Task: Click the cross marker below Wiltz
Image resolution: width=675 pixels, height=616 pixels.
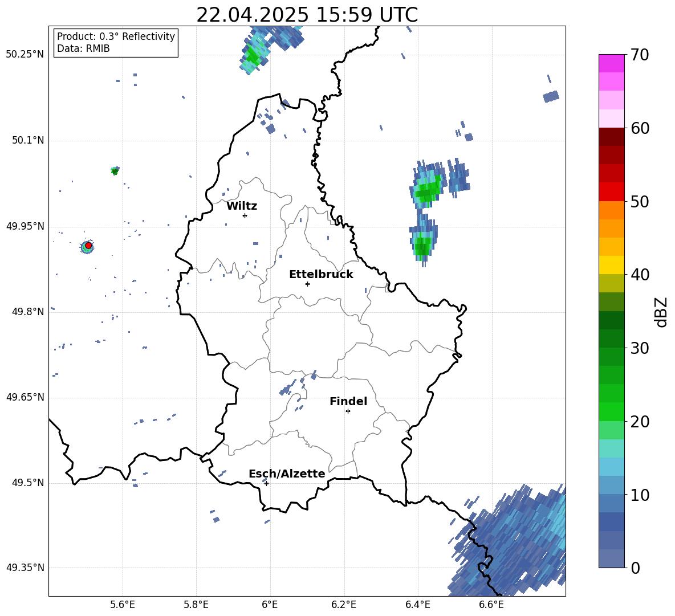Action: (245, 215)
